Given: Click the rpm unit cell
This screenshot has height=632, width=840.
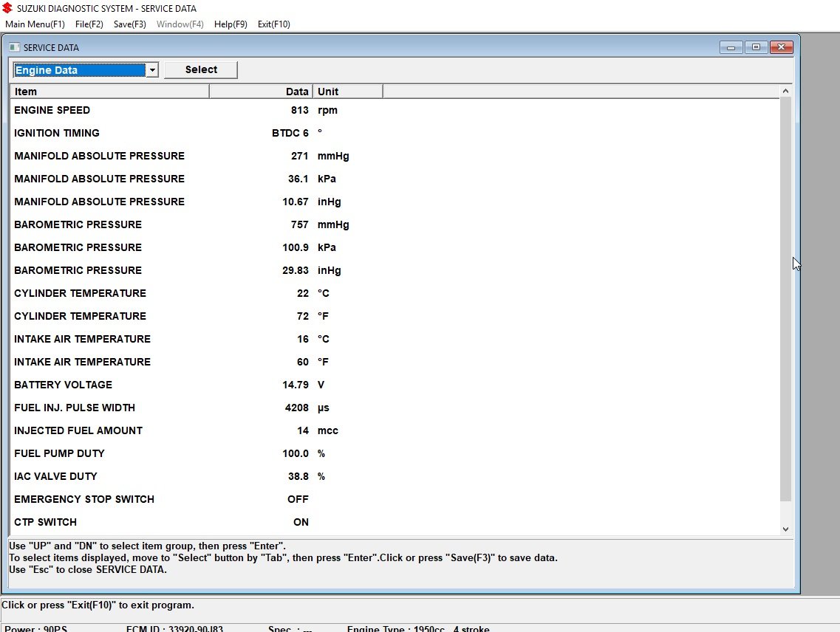Looking at the screenshot, I should pos(327,110).
